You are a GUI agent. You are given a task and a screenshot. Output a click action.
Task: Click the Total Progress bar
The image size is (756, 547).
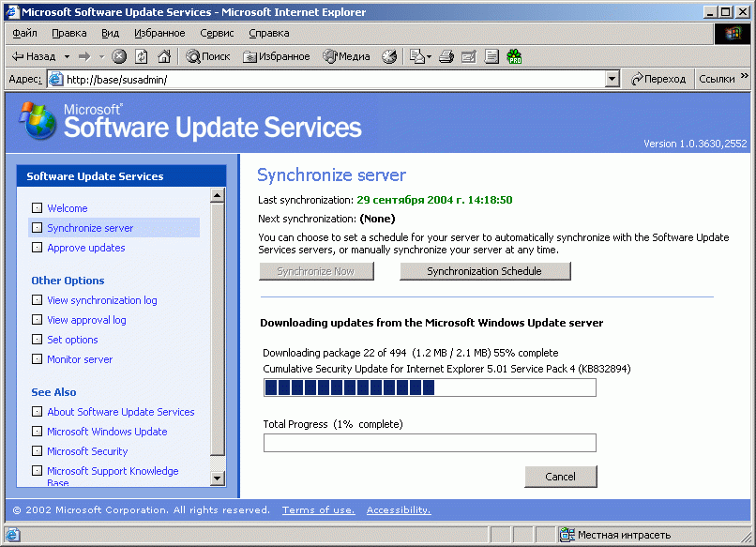click(x=430, y=443)
